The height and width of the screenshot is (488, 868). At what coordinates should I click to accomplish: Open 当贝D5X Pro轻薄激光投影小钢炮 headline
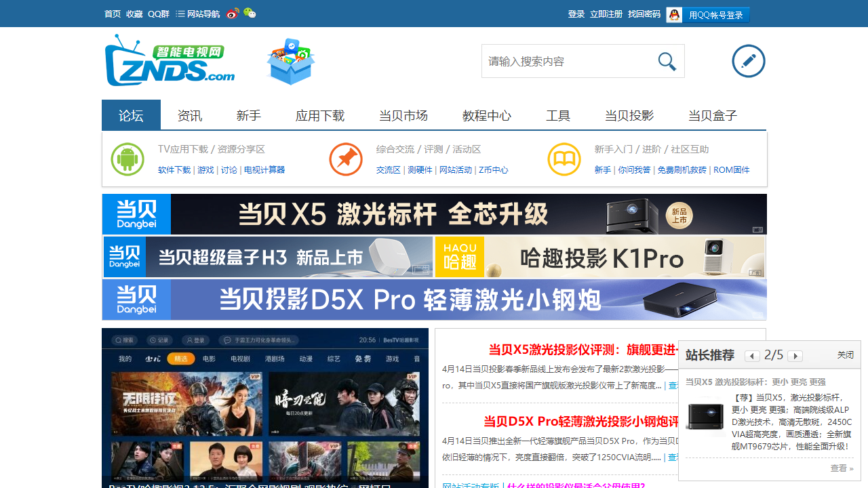pyautogui.click(x=581, y=422)
